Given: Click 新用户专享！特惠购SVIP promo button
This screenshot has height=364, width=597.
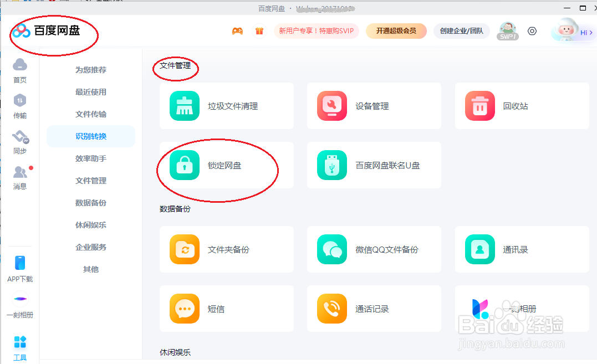Looking at the screenshot, I should tap(317, 31).
